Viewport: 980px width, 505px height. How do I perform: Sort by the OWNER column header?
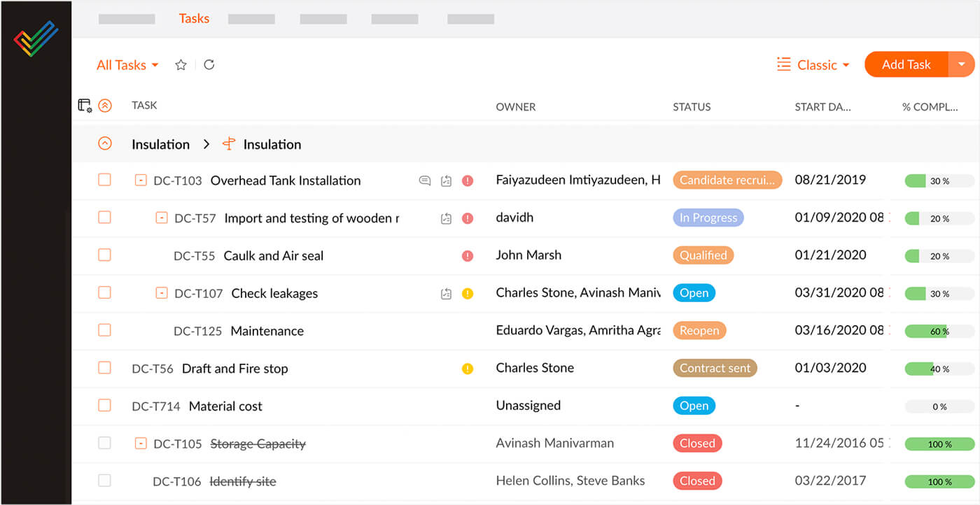pos(515,107)
